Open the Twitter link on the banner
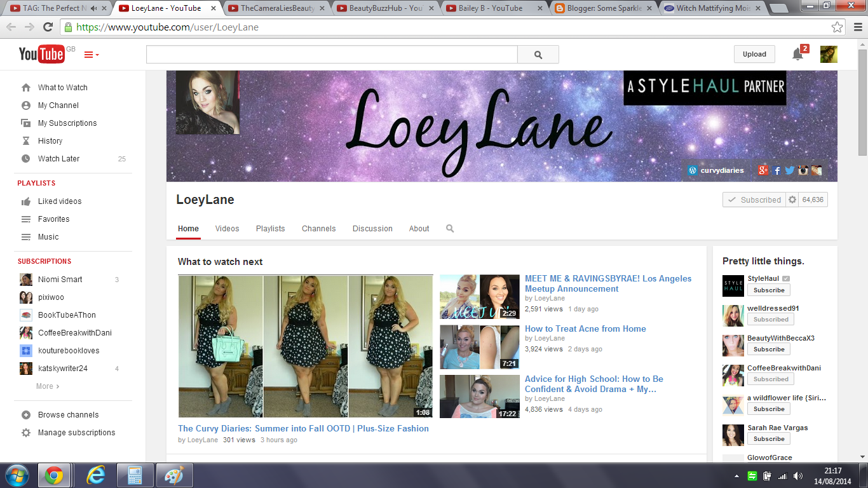 tap(790, 170)
